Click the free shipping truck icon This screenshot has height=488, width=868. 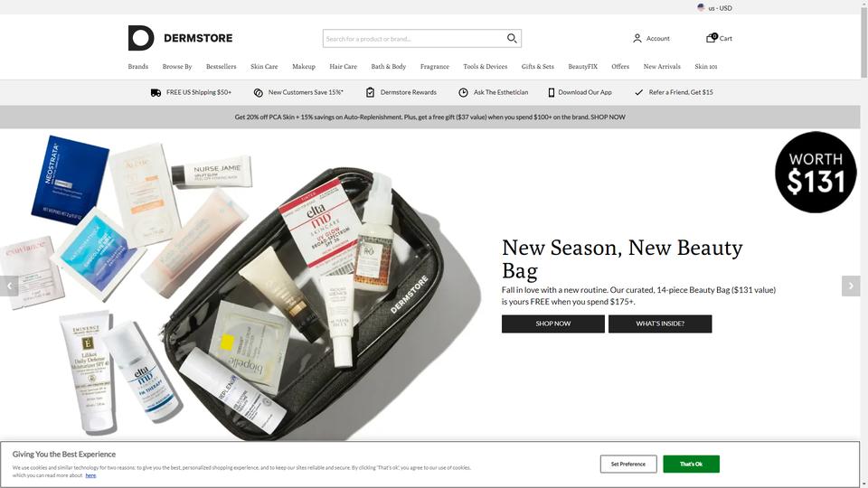click(x=156, y=92)
